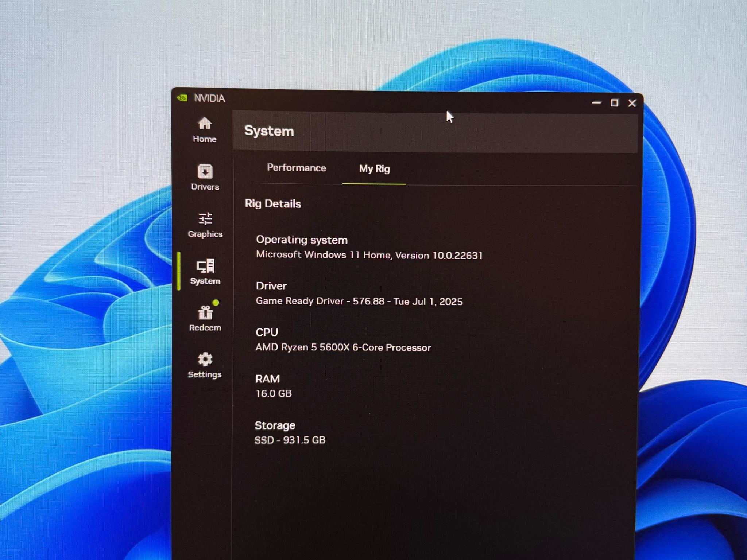
Task: Minimize the NVIDIA app window
Action: tap(596, 103)
